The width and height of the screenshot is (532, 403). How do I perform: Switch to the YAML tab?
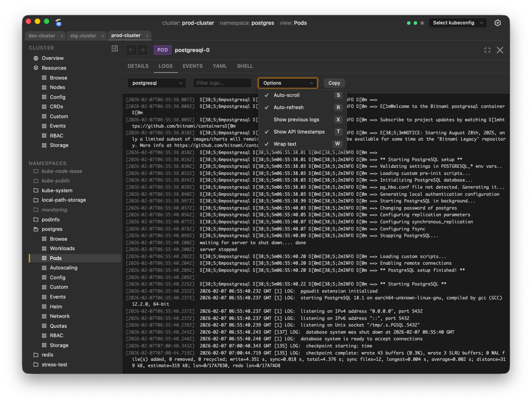(x=220, y=66)
